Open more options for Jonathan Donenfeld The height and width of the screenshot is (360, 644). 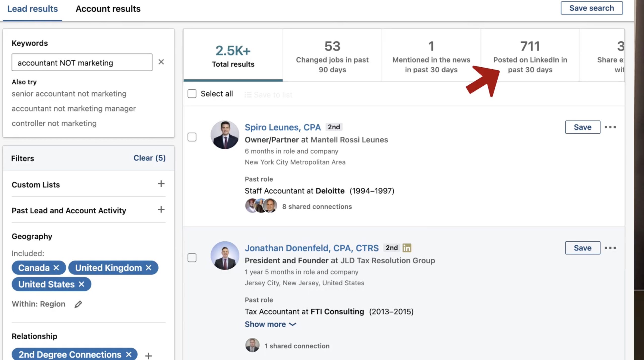[x=610, y=248]
